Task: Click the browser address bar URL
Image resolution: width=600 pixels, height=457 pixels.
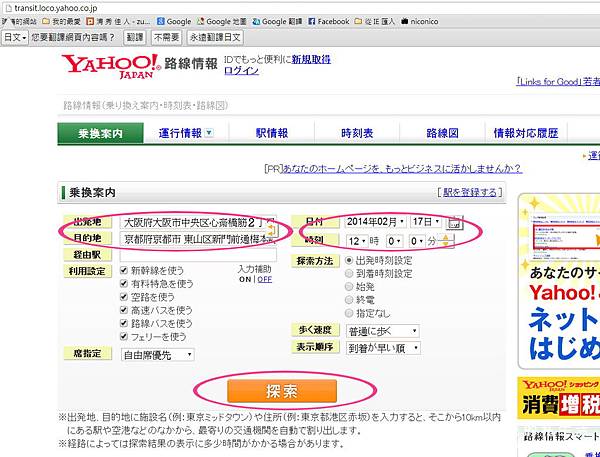Action: pos(56,8)
